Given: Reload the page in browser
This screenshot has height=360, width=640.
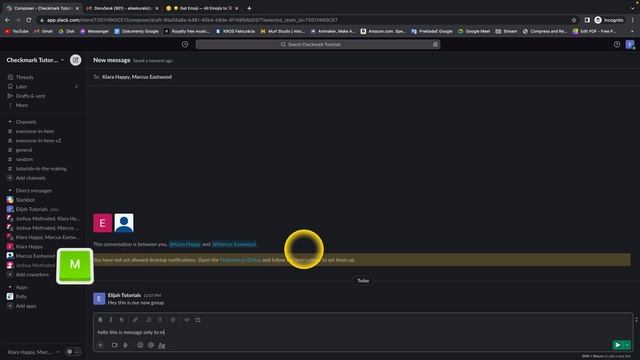Looking at the screenshot, I should (29, 20).
